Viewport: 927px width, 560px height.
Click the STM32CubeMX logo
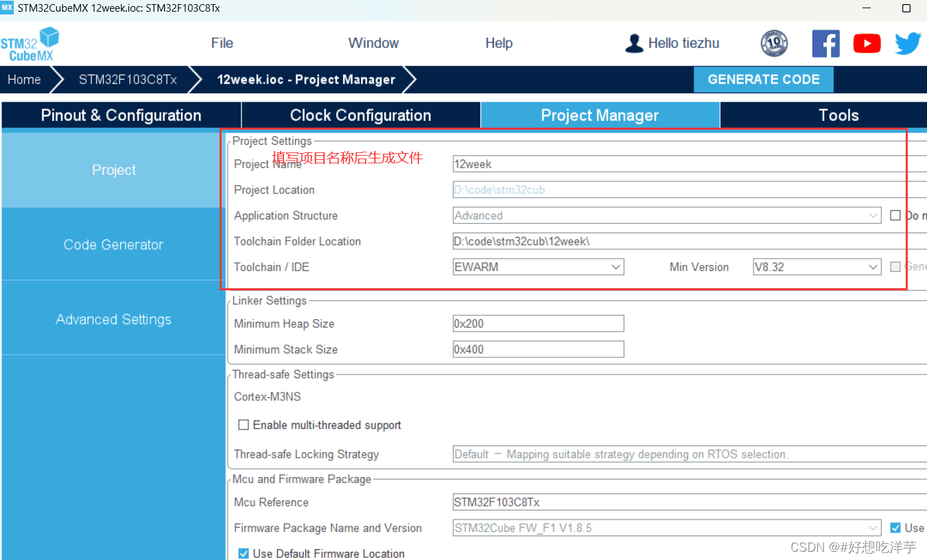click(x=30, y=44)
